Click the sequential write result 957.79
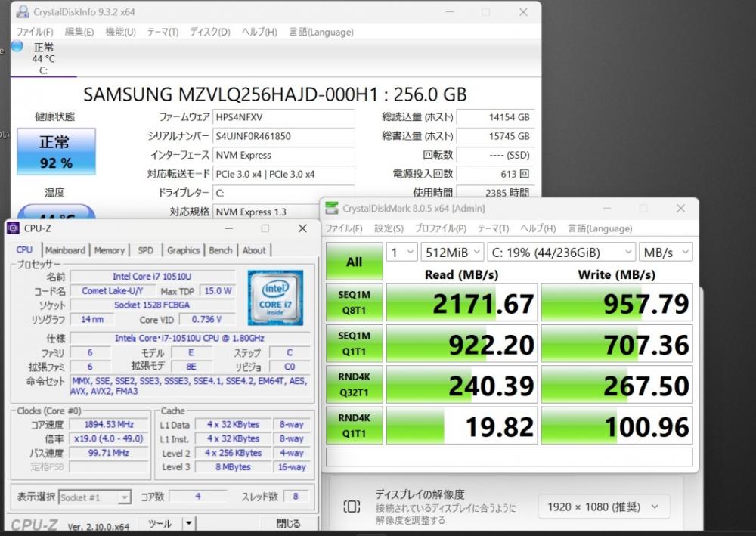The width and height of the screenshot is (756, 536). click(617, 302)
